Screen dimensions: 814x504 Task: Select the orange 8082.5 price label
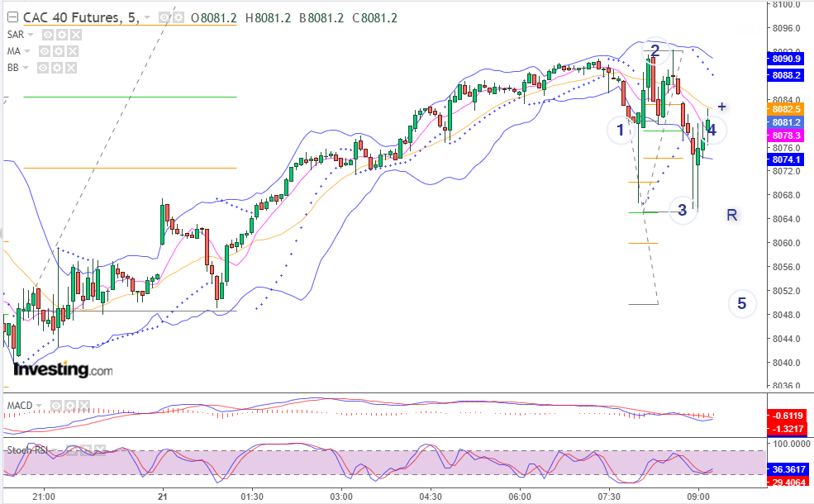pyautogui.click(x=786, y=109)
